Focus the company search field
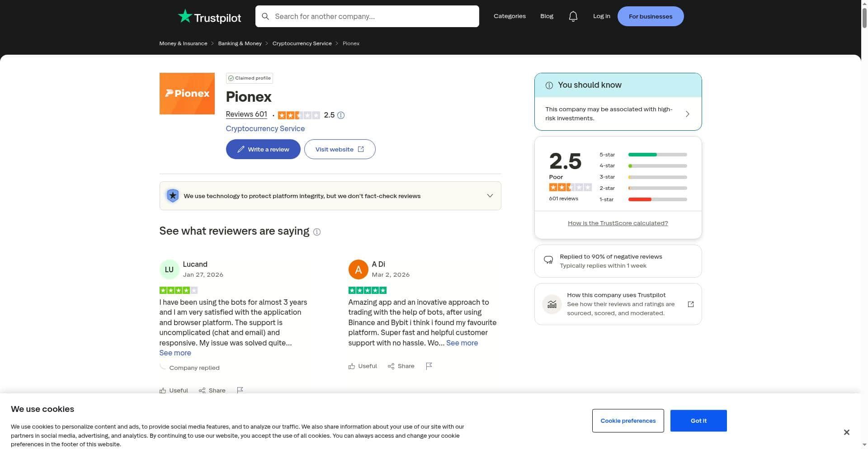Screen dimensions: 868x449 [x=367, y=16]
